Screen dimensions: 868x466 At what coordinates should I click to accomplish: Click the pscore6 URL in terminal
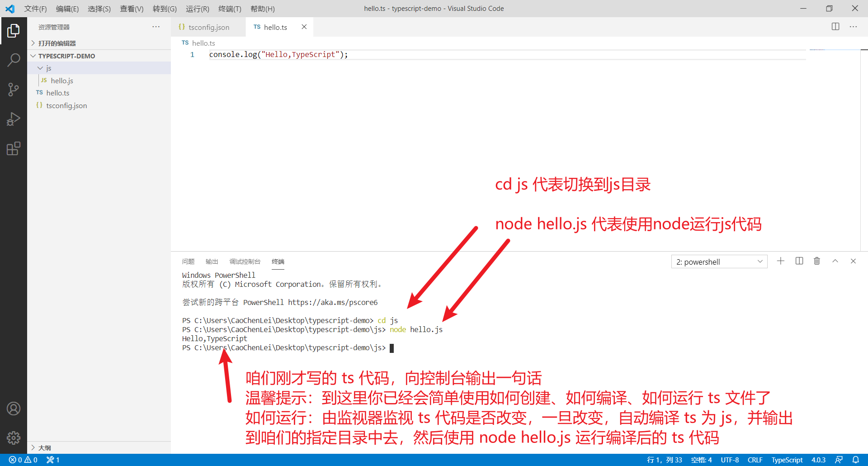tap(333, 302)
